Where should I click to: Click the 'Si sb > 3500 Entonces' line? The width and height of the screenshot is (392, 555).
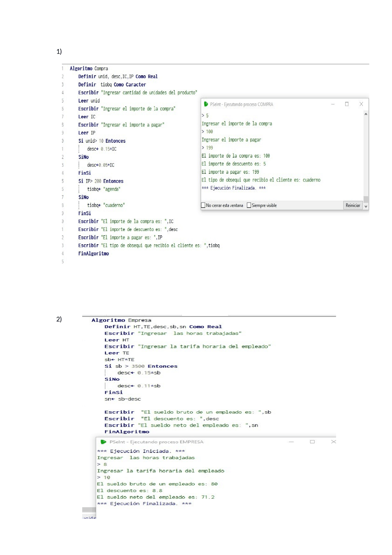pos(141,366)
